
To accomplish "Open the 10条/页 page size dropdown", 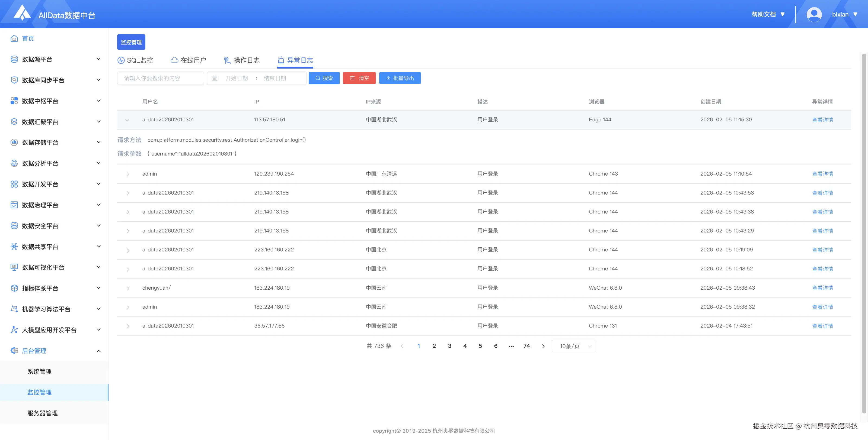I will (x=573, y=346).
